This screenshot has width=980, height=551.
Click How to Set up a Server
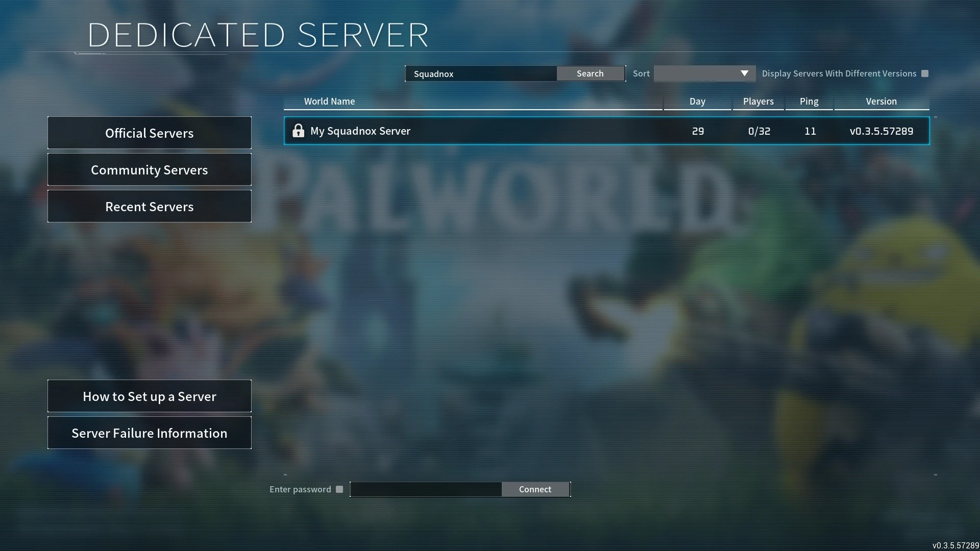click(150, 396)
